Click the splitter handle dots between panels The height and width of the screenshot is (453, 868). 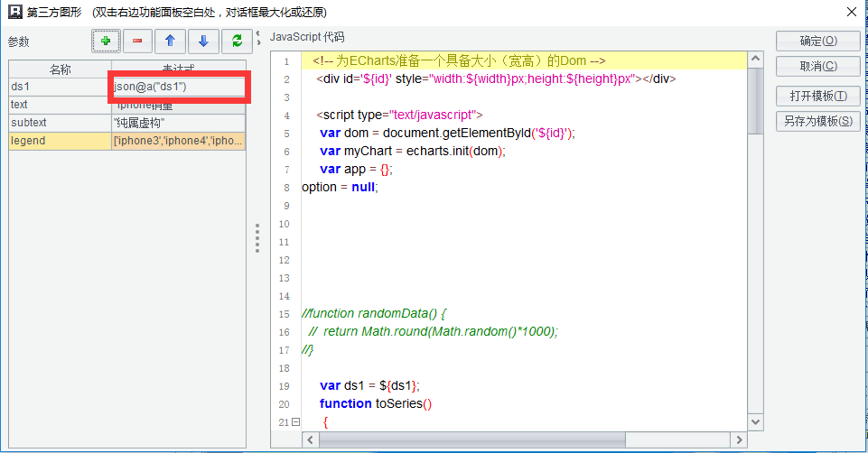(257, 238)
